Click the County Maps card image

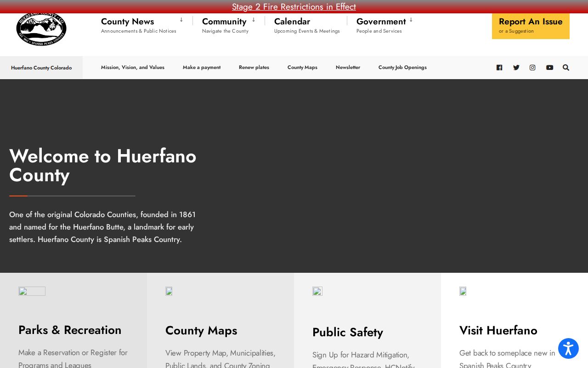pyautogui.click(x=169, y=291)
